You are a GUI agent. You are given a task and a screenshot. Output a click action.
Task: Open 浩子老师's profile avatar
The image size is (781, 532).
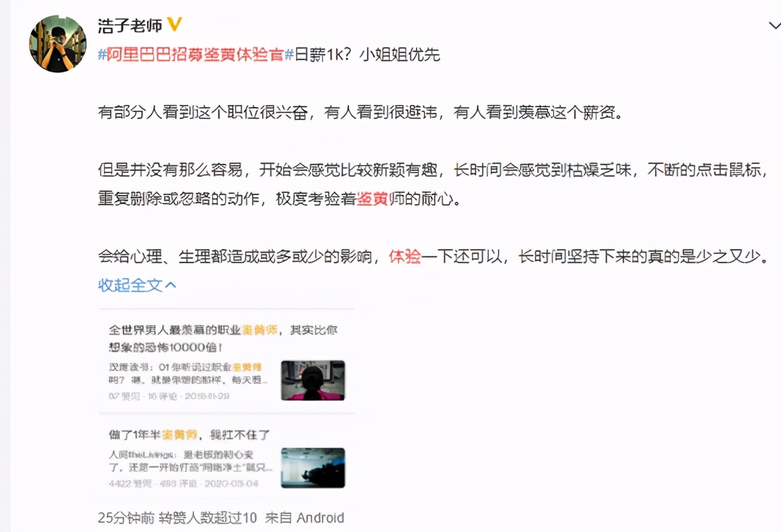[x=58, y=43]
